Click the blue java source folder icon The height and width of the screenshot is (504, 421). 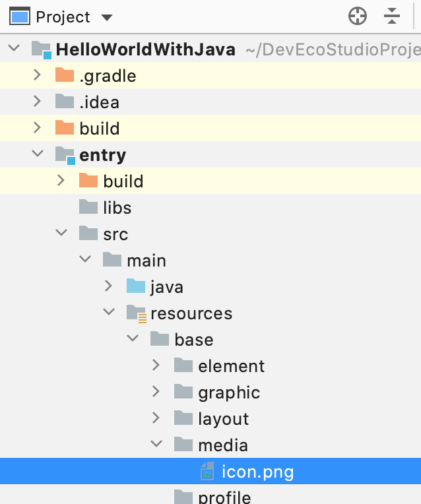(x=136, y=286)
